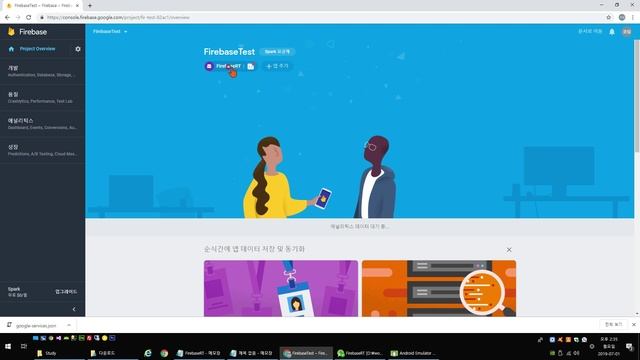This screenshot has height=360, width=640.
Task: Open the 다운로드 folder taskbar item
Action: 113,353
